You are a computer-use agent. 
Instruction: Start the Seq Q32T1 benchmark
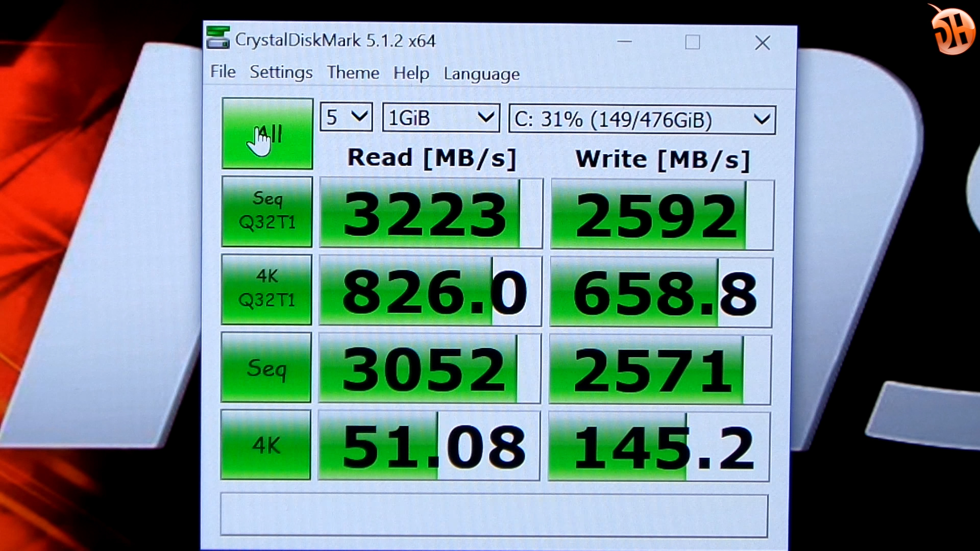[x=267, y=212]
